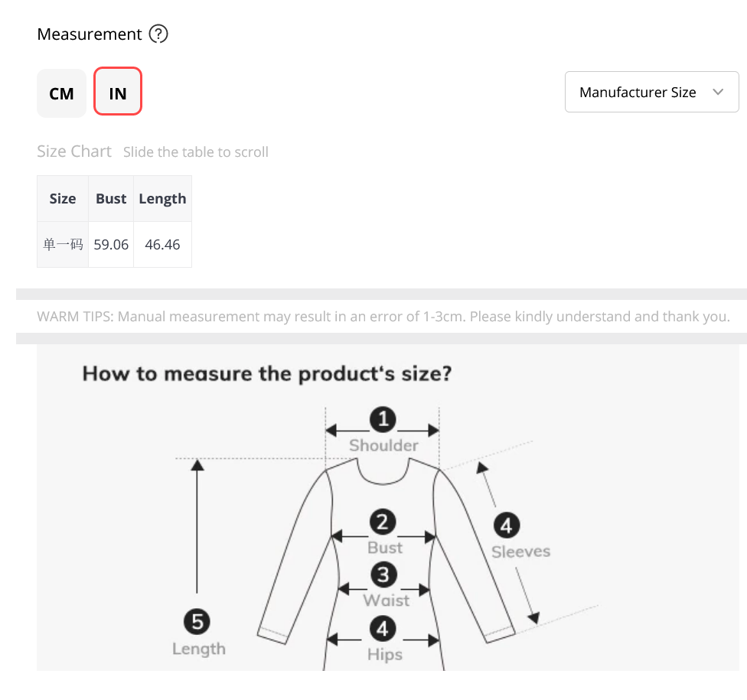The image size is (747, 700).
Task: Select the IN unit toggle
Action: (x=118, y=92)
